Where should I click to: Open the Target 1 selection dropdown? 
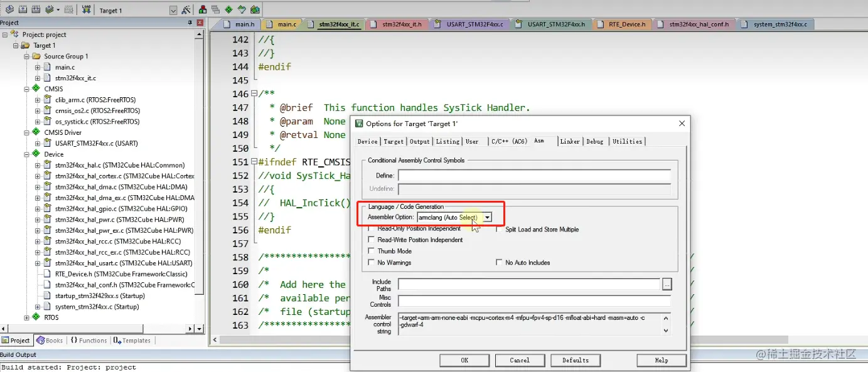[173, 11]
